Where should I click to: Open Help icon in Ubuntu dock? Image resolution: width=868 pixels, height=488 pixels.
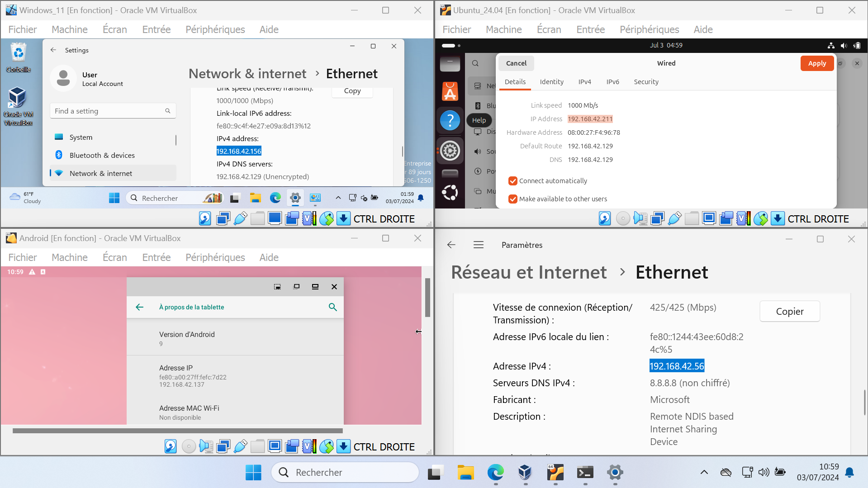[450, 120]
